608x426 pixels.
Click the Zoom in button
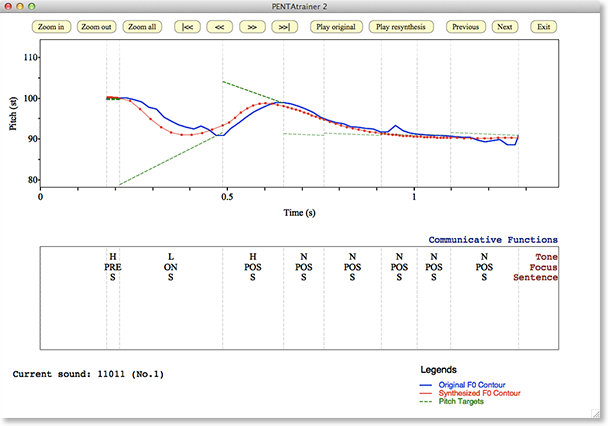51,27
